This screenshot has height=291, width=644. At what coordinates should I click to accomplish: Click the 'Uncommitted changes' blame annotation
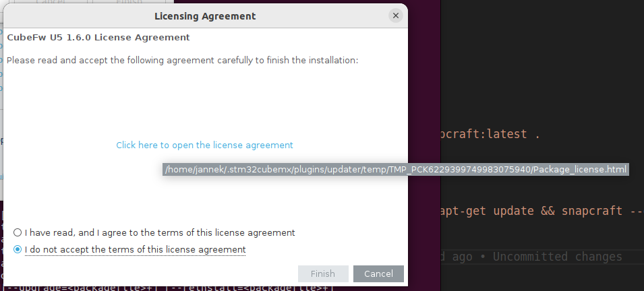(x=557, y=257)
